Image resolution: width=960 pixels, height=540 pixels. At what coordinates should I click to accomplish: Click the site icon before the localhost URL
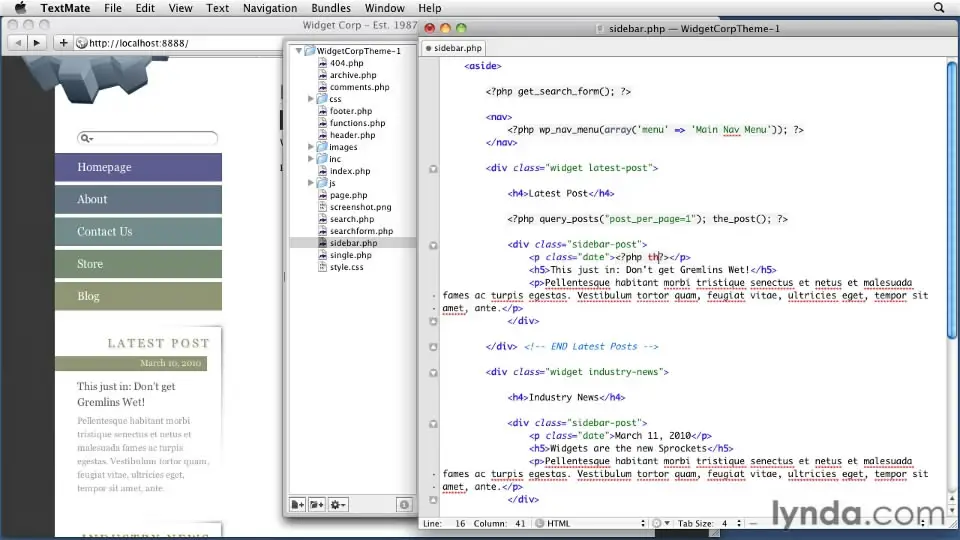[81, 43]
